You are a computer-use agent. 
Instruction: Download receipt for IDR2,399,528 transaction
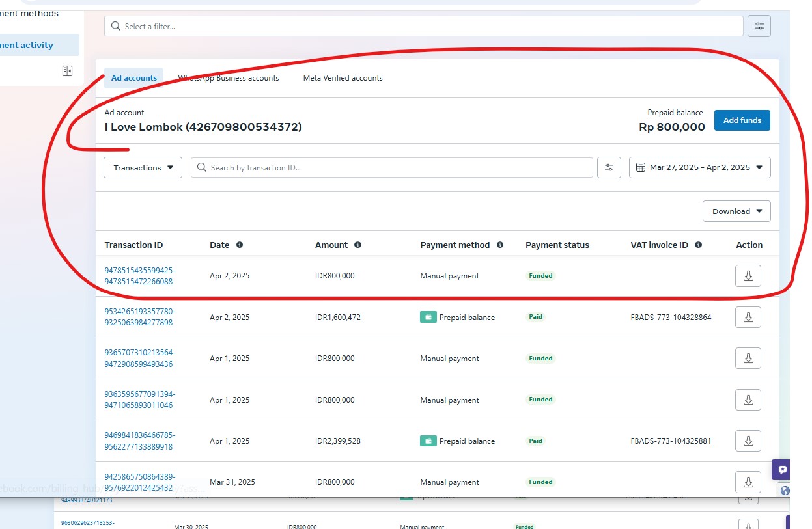pyautogui.click(x=748, y=441)
